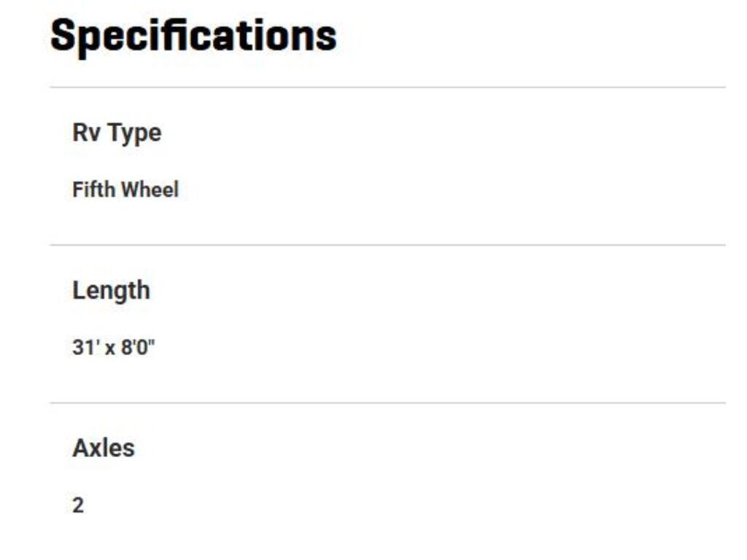Click the final letter "s" of Specifications
The width and height of the screenshot is (747, 560).
(326, 35)
